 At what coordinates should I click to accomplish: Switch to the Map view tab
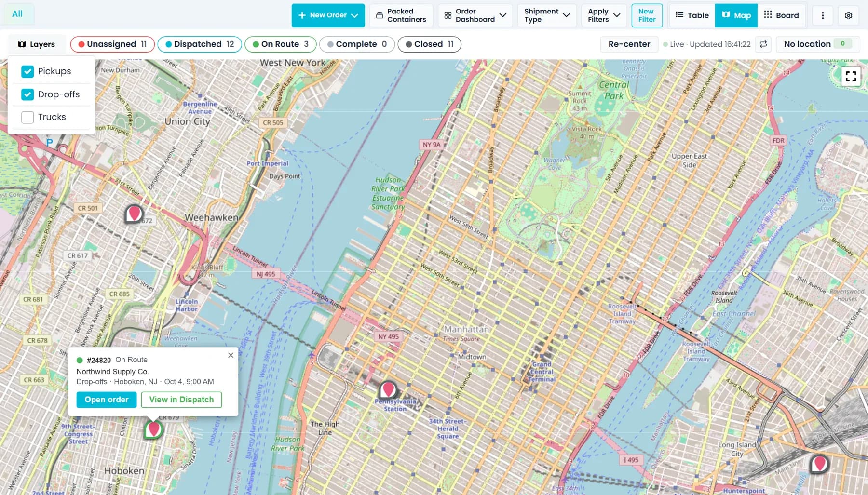[x=736, y=15]
